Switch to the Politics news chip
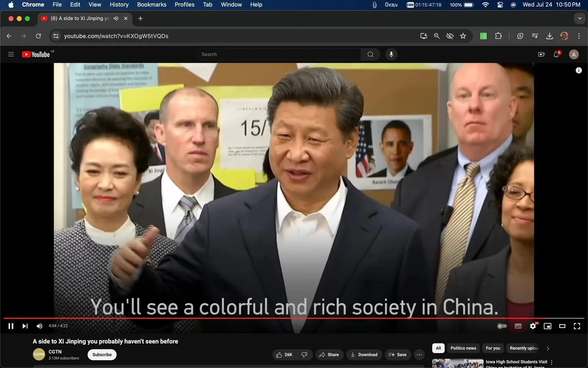This screenshot has height=368, width=588. coord(463,348)
